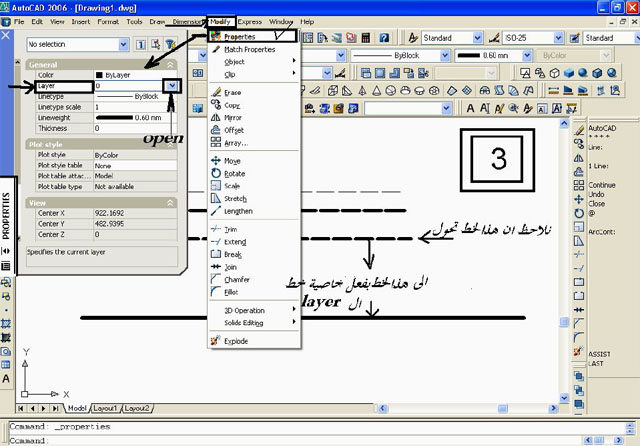Viewport: 640px width, 446px height.
Task: Open the Standard text style dropdown
Action: point(478,38)
